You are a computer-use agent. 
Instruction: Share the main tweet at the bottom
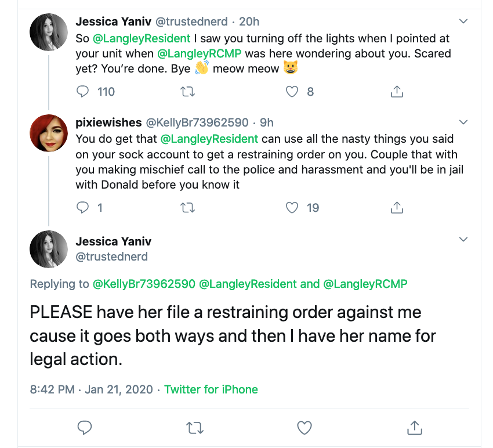(414, 428)
